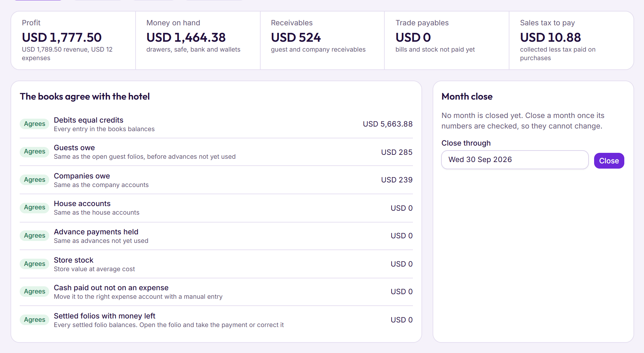Click 'bills and stock not paid yet' text
This screenshot has height=353, width=644.
click(x=435, y=49)
